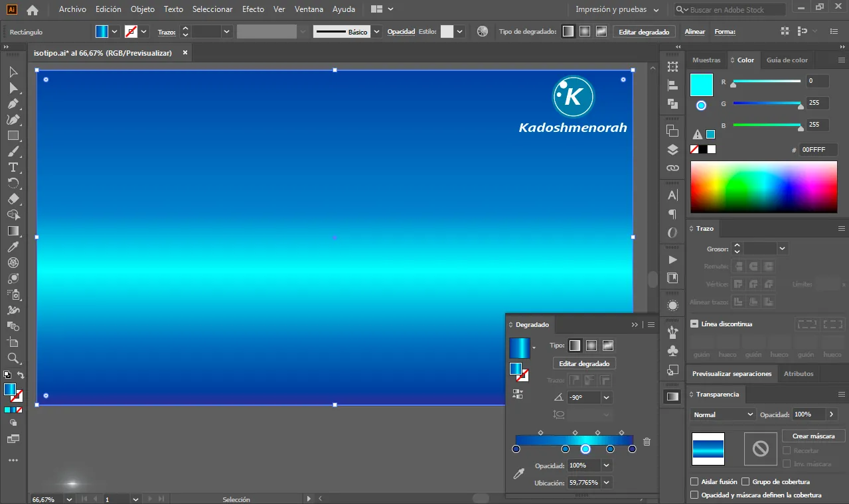Viewport: 849px width, 504px height.
Task: Select radial gradient type in control bar
Action: point(584,31)
